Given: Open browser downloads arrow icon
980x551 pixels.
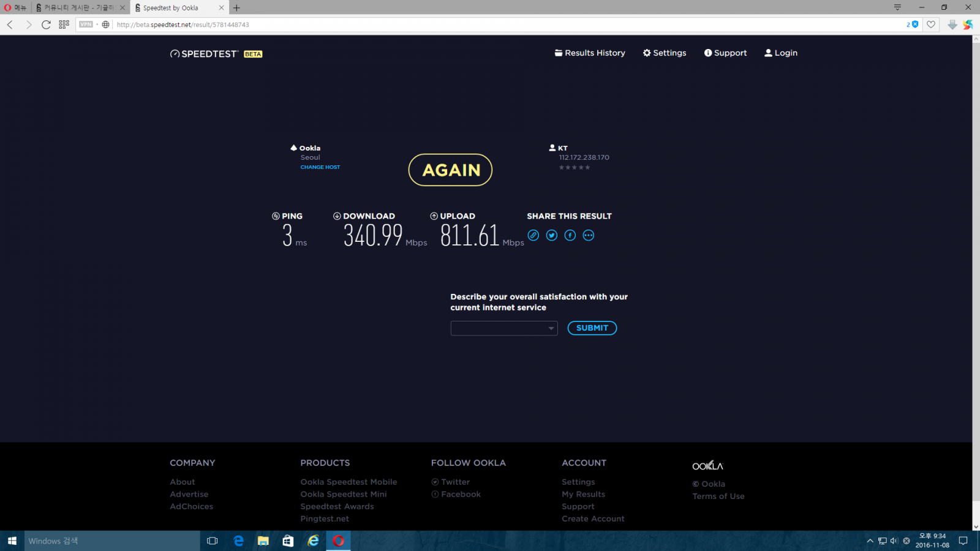Looking at the screenshot, I should [952, 24].
